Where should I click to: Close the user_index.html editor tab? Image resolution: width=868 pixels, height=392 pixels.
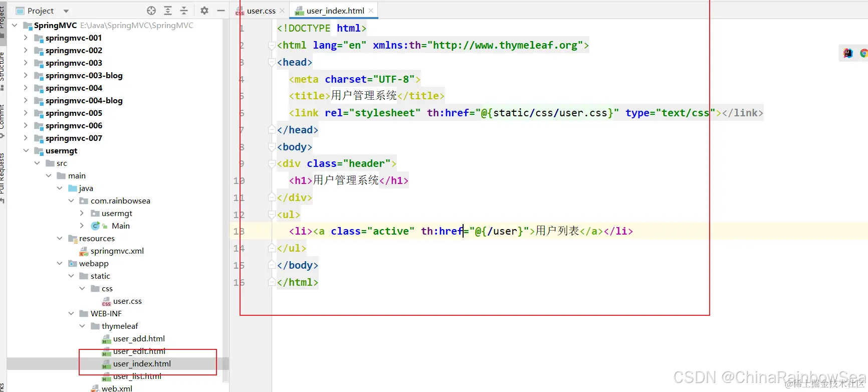371,11
